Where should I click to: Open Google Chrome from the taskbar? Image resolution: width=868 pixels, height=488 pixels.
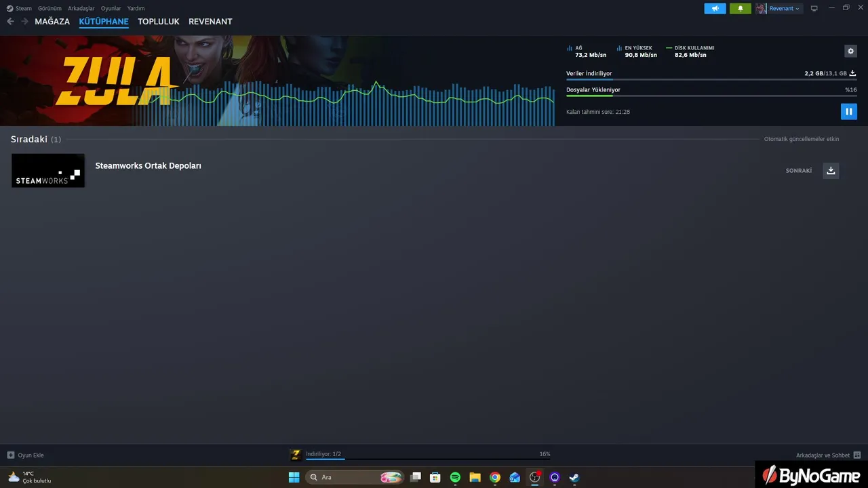(x=495, y=477)
